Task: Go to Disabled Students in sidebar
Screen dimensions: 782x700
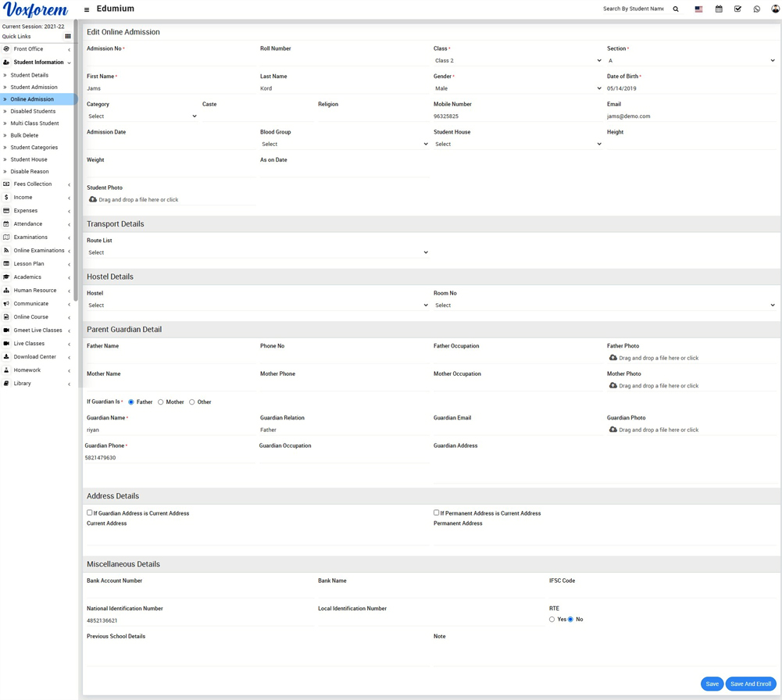Action: pyautogui.click(x=33, y=112)
